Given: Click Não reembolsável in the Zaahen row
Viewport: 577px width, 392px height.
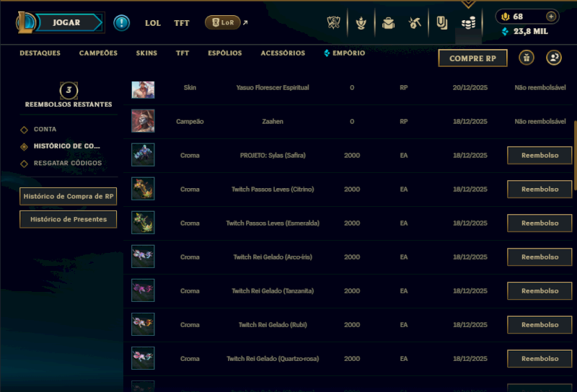Looking at the screenshot, I should (539, 121).
